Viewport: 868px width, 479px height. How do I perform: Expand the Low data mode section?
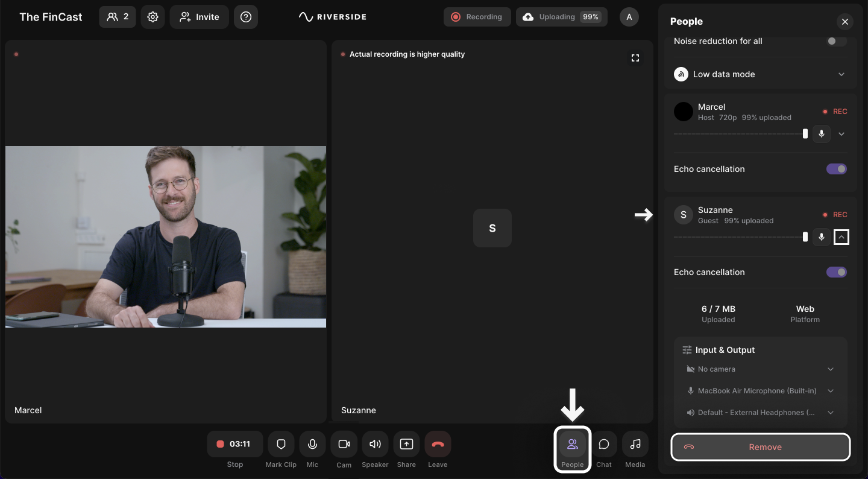pyautogui.click(x=841, y=74)
